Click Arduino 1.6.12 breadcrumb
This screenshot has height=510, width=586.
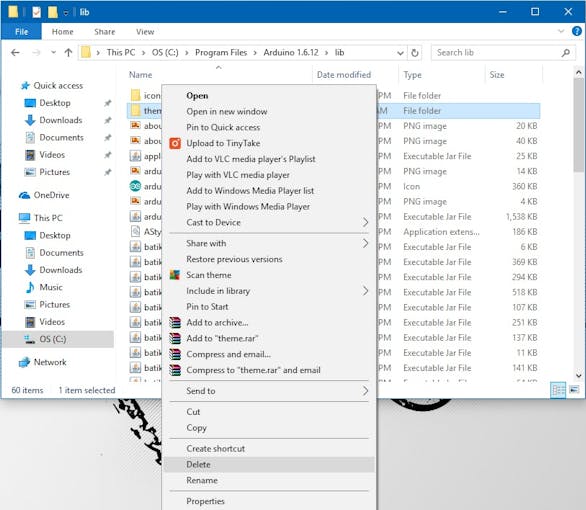(291, 53)
